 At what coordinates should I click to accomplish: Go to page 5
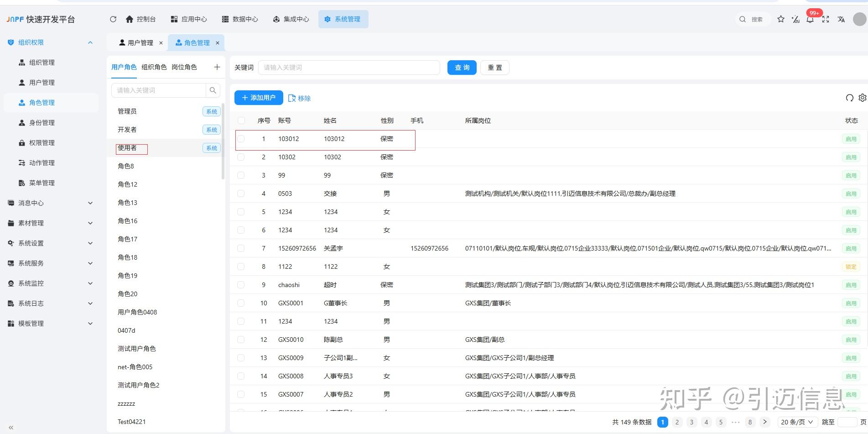click(x=721, y=422)
